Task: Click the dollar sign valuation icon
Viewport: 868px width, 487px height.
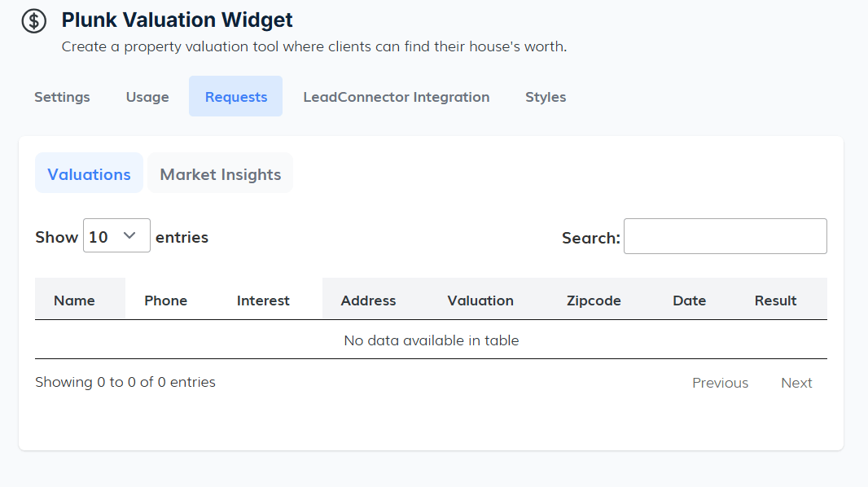Action: pyautogui.click(x=33, y=21)
